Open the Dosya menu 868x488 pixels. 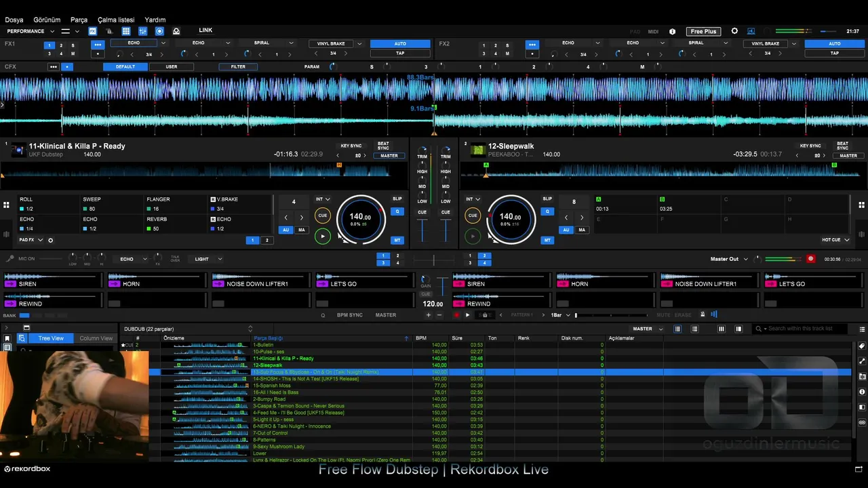click(x=14, y=20)
